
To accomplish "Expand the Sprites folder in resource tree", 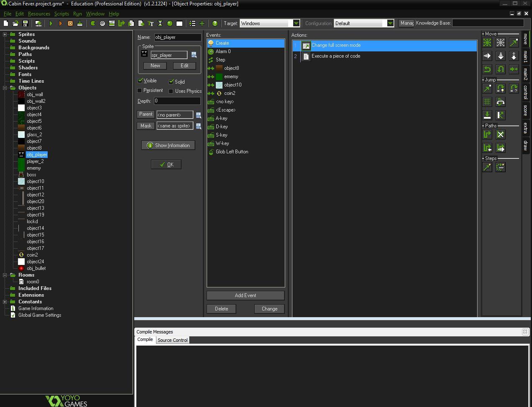I will [5, 34].
